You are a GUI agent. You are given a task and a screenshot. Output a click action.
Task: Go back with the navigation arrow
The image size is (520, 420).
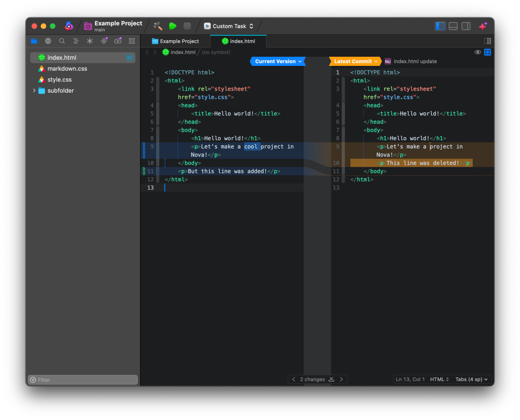[147, 52]
